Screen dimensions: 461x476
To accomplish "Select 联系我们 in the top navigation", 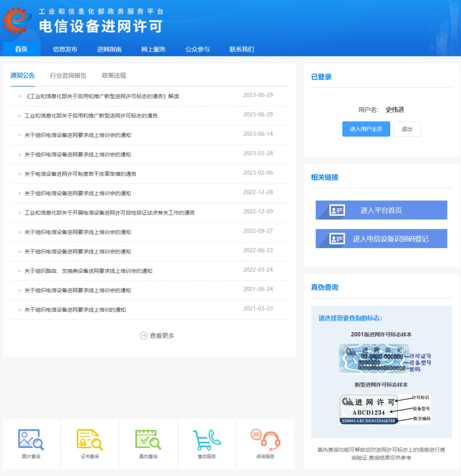I will (242, 49).
